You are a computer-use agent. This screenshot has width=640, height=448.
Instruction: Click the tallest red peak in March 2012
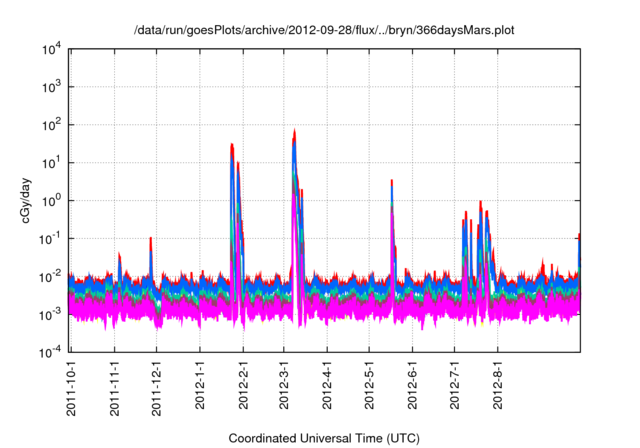pos(294,132)
